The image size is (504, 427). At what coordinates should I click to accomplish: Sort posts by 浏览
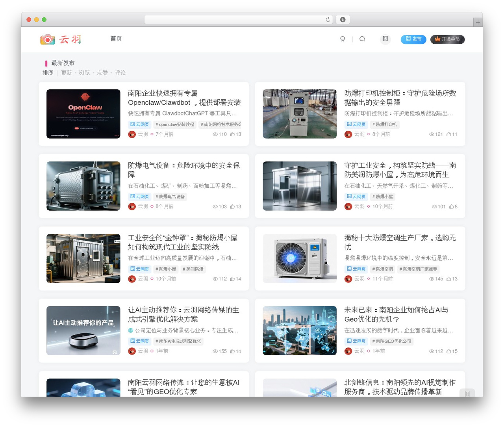(84, 73)
